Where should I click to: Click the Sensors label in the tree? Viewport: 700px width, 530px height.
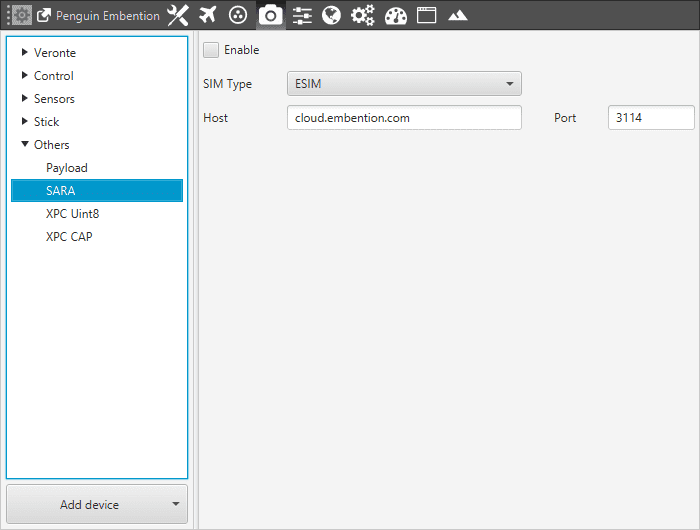pyautogui.click(x=54, y=99)
